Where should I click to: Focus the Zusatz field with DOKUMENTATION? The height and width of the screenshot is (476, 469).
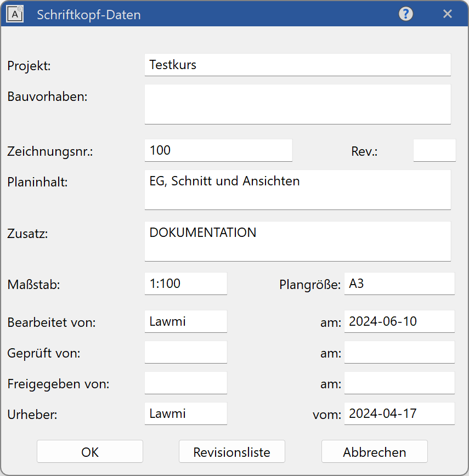coord(297,241)
